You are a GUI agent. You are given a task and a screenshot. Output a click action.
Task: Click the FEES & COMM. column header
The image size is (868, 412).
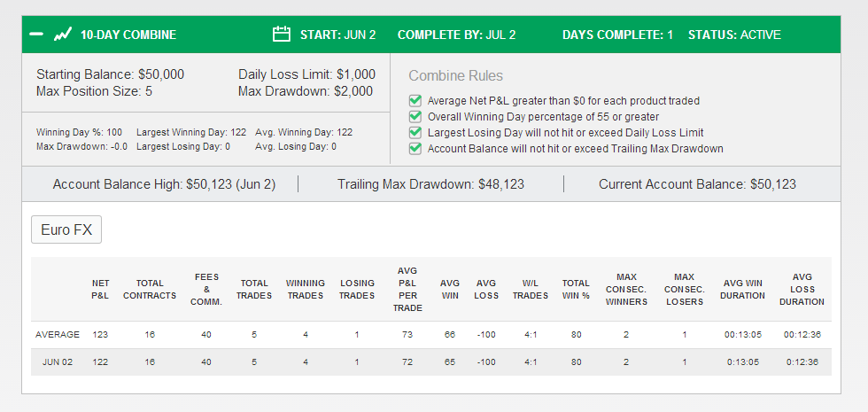click(206, 289)
